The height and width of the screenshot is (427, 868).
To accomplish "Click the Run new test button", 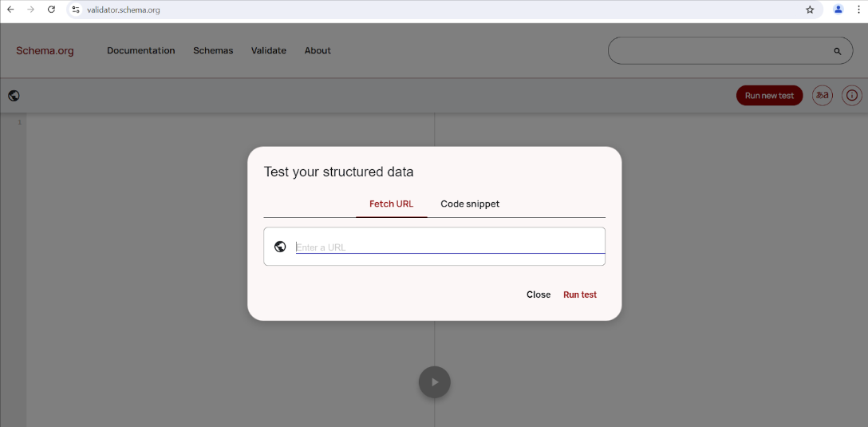I will click(769, 95).
